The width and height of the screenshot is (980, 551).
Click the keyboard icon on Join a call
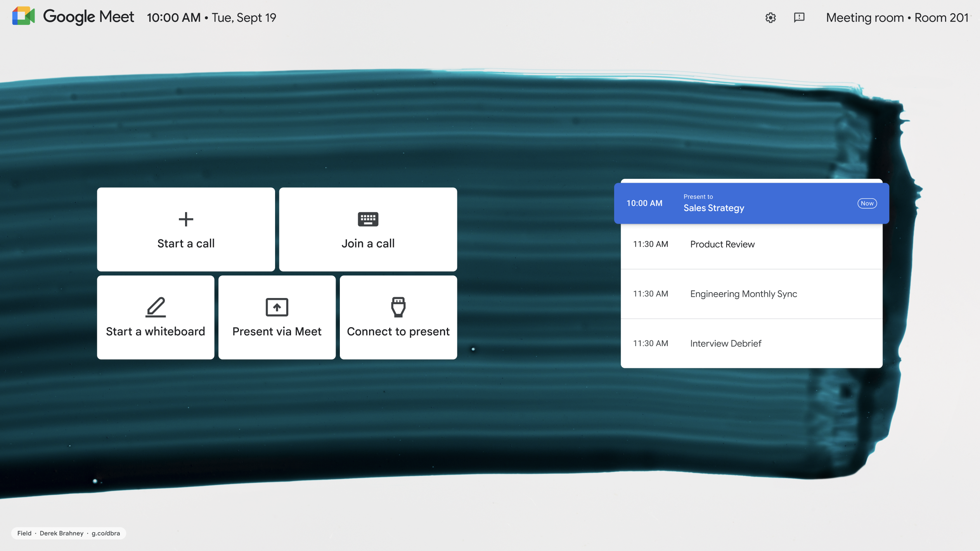(x=368, y=219)
